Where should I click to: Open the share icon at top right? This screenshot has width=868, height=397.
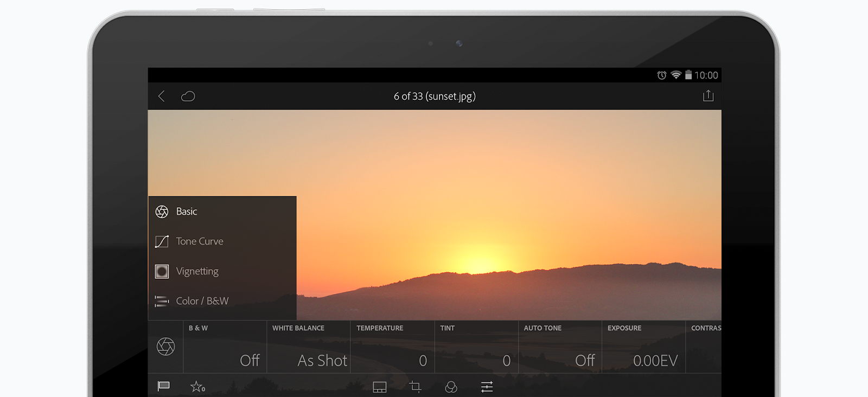coord(708,96)
